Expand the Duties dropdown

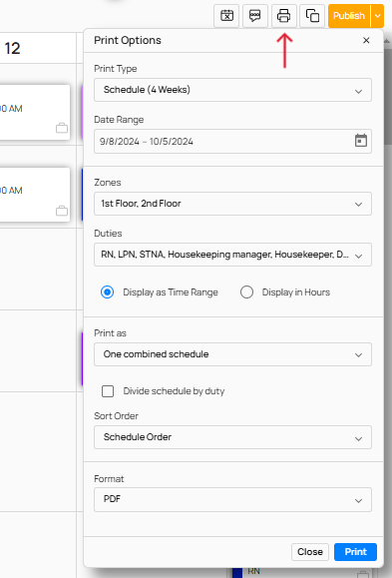point(232,255)
